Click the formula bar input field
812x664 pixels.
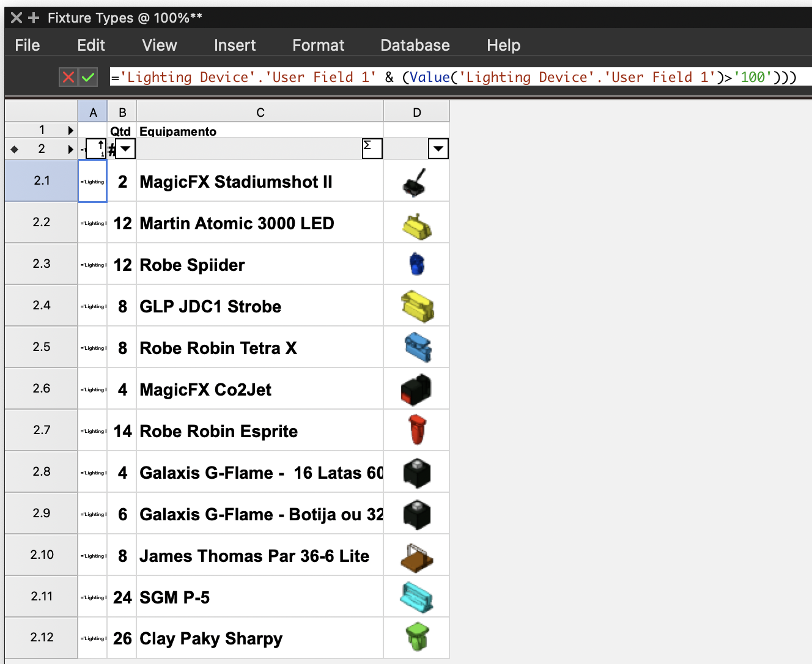pos(459,77)
